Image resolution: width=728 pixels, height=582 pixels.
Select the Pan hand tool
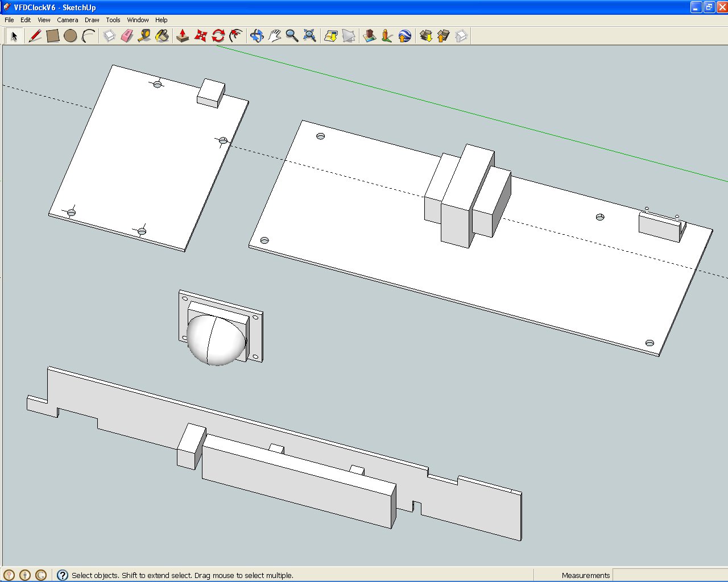click(x=274, y=36)
